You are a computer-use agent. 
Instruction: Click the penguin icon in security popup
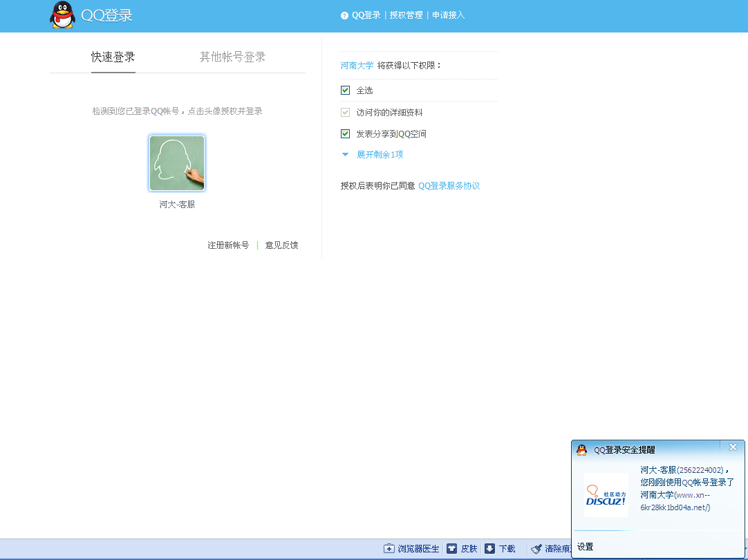[582, 450]
